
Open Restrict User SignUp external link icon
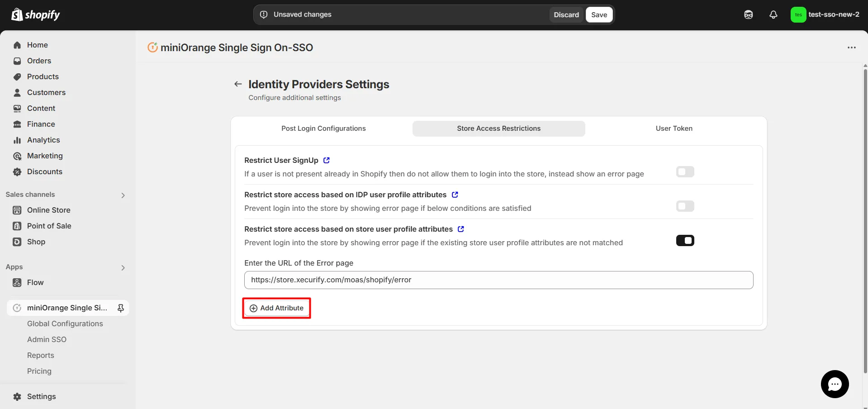327,160
